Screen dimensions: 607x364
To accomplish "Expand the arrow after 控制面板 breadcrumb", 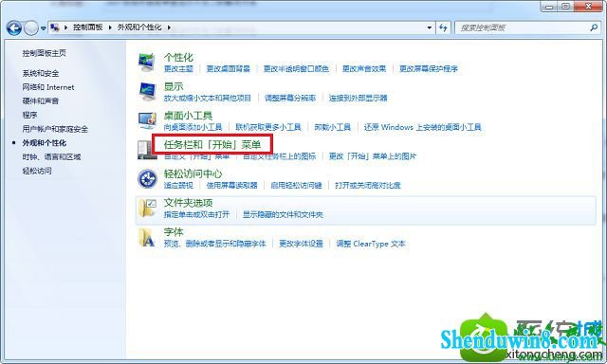I will pos(110,27).
